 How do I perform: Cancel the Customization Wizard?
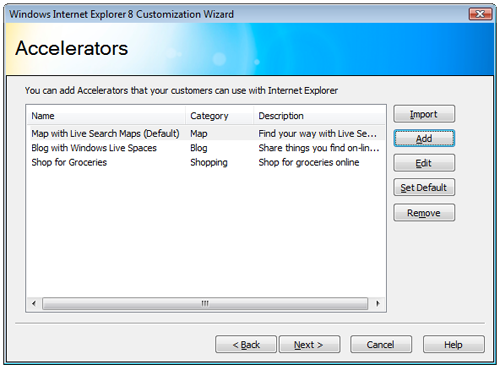381,344
